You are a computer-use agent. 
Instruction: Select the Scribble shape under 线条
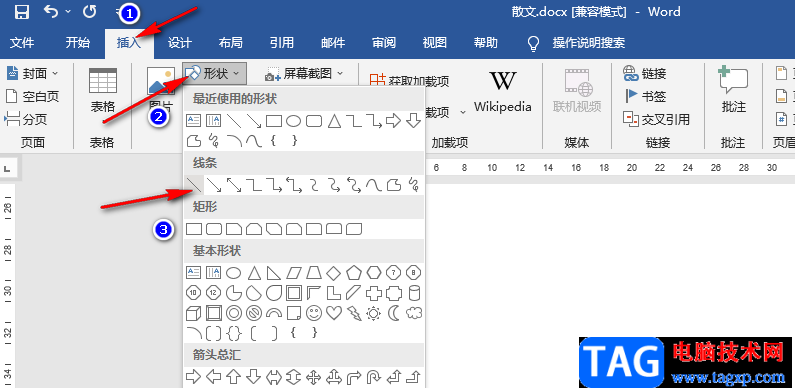414,185
